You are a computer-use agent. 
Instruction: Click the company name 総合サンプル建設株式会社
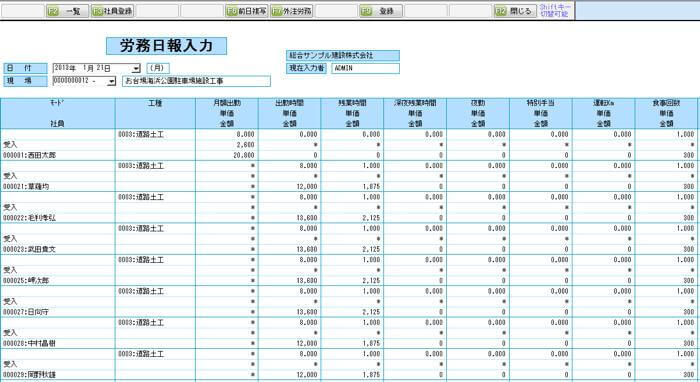(x=343, y=55)
